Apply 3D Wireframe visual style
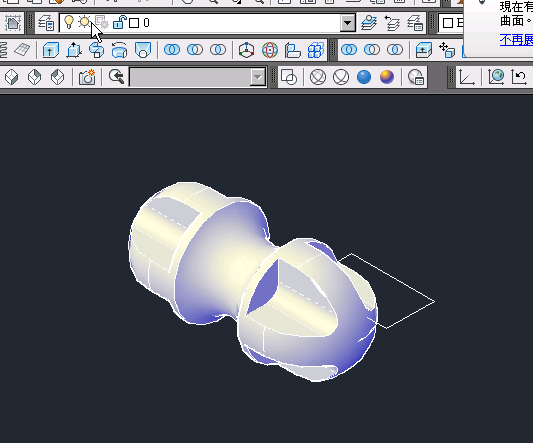Screen dimensions: 533x443 317,77
